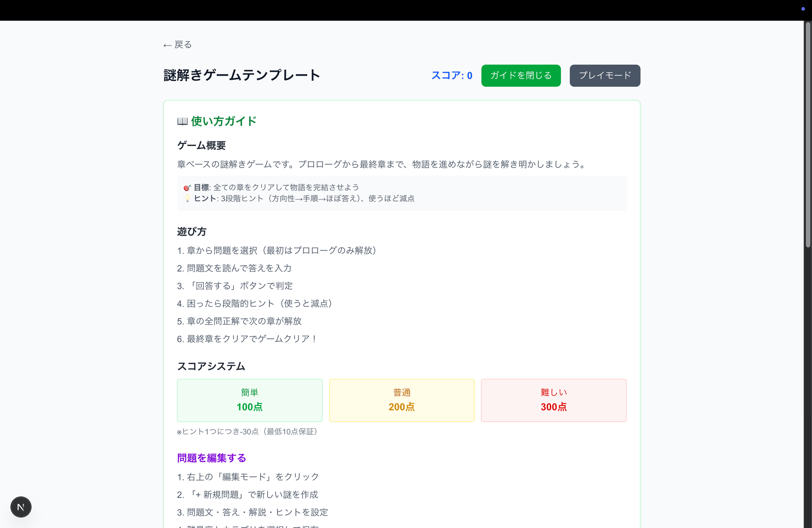
Task: Switch to プレイモード
Action: (x=605, y=75)
